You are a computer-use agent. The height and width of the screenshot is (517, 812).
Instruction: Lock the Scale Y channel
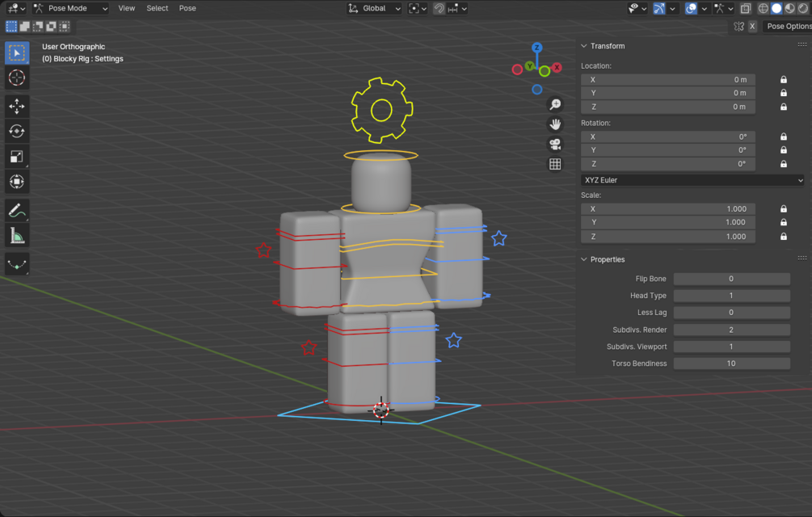(x=784, y=222)
